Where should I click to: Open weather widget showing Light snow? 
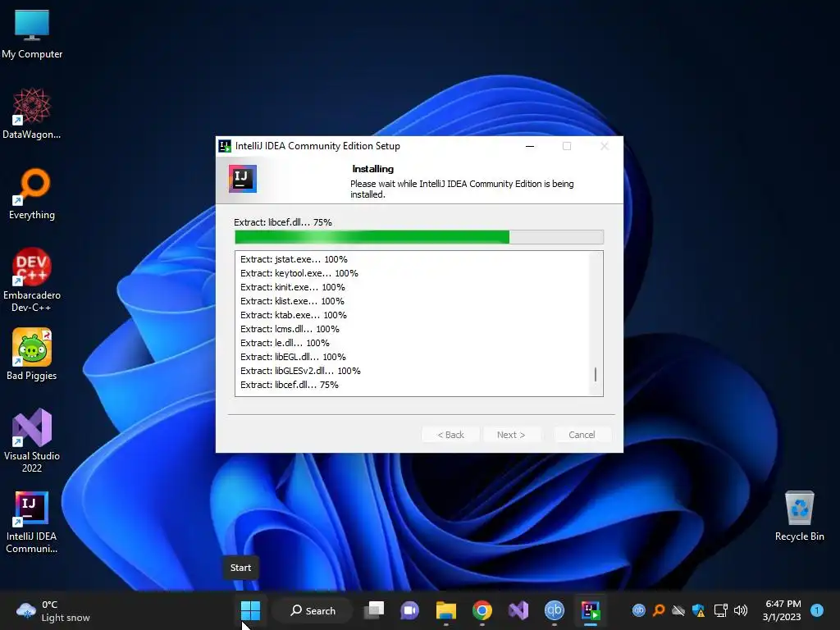pyautogui.click(x=52, y=610)
